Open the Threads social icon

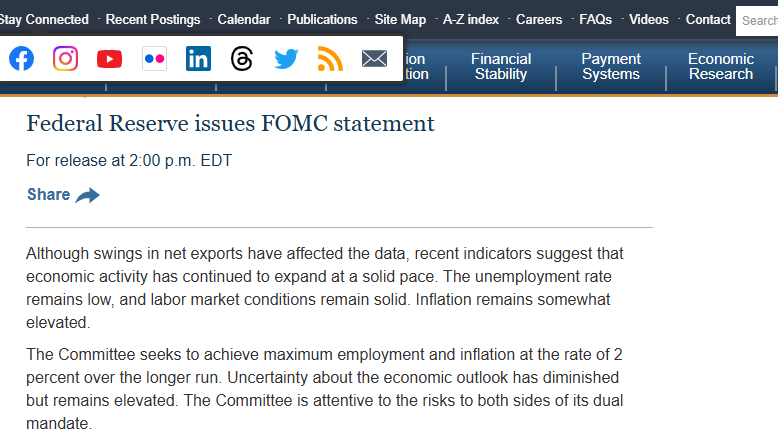242,59
